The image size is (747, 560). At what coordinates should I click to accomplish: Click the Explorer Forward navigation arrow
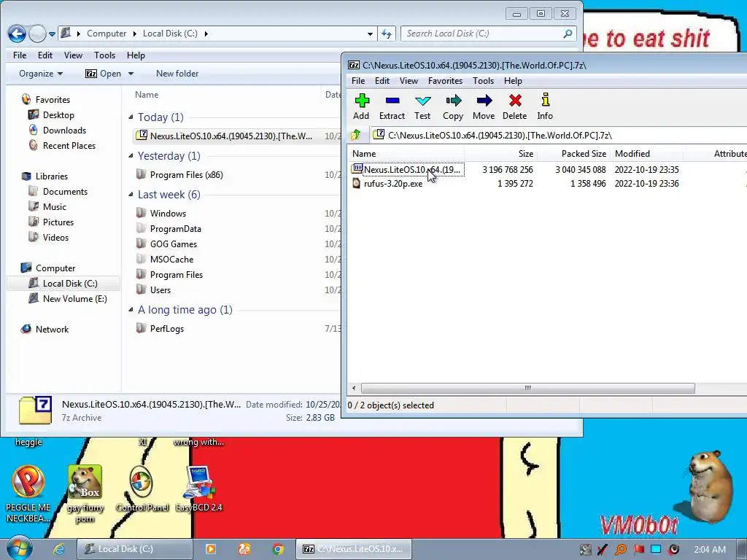coord(38,34)
